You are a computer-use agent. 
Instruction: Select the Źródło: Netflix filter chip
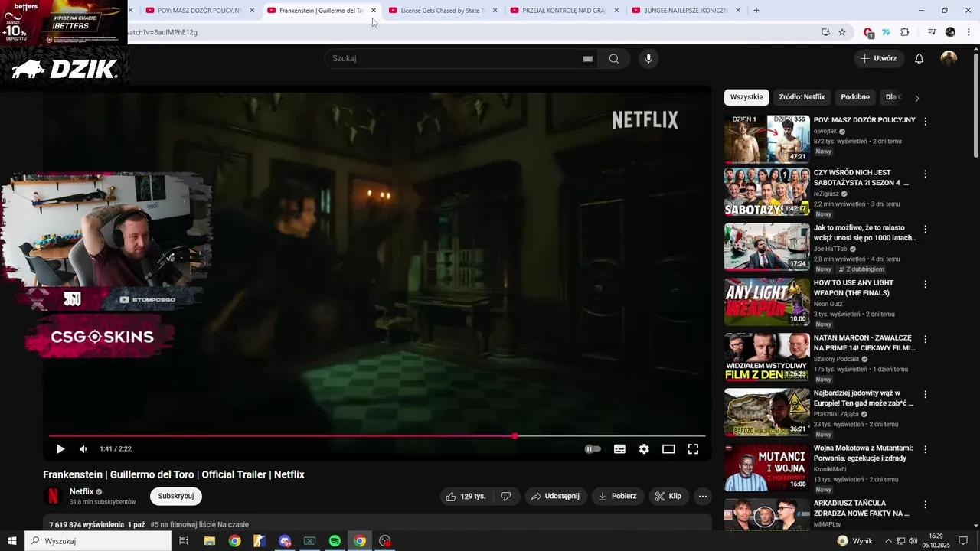(x=802, y=97)
